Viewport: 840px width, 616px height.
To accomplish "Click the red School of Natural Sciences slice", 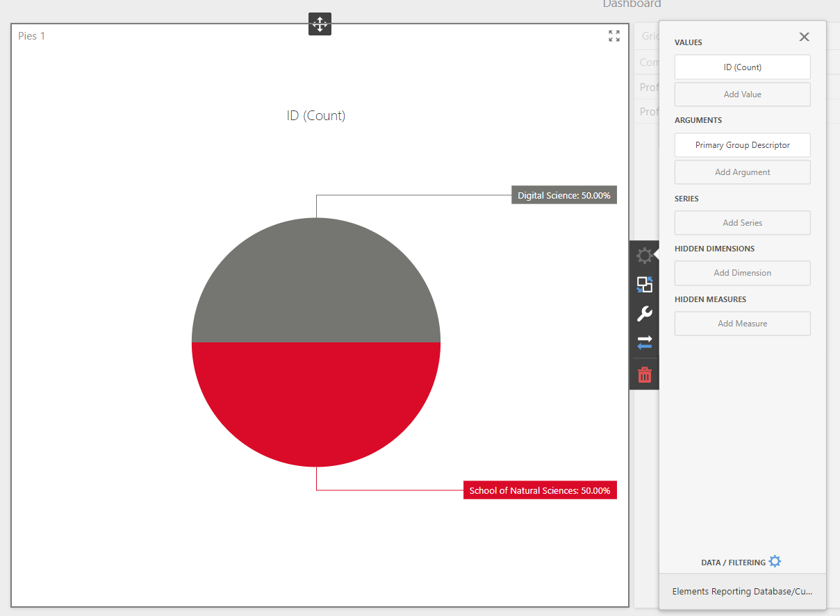I will coord(316,403).
